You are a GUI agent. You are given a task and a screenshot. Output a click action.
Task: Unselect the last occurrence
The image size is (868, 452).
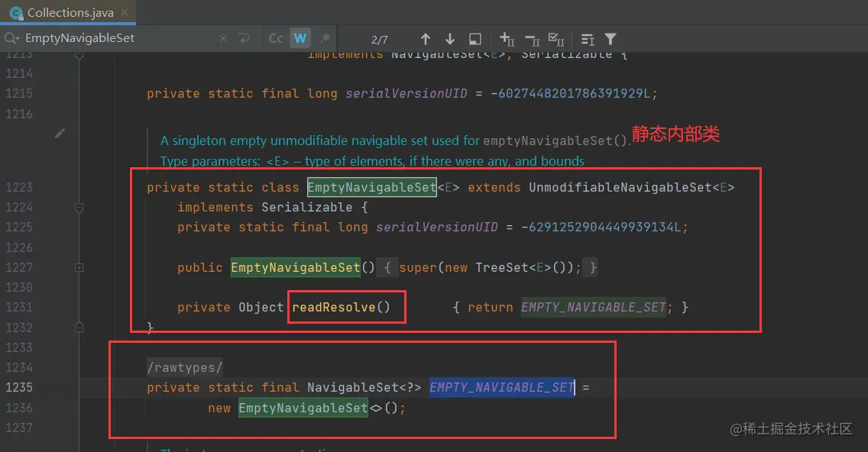pyautogui.click(x=532, y=40)
